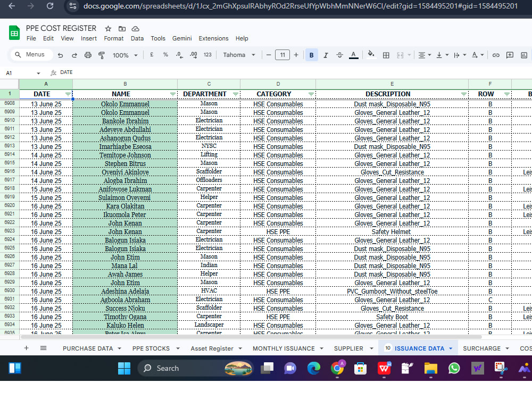Print the spreadsheet

88,55
